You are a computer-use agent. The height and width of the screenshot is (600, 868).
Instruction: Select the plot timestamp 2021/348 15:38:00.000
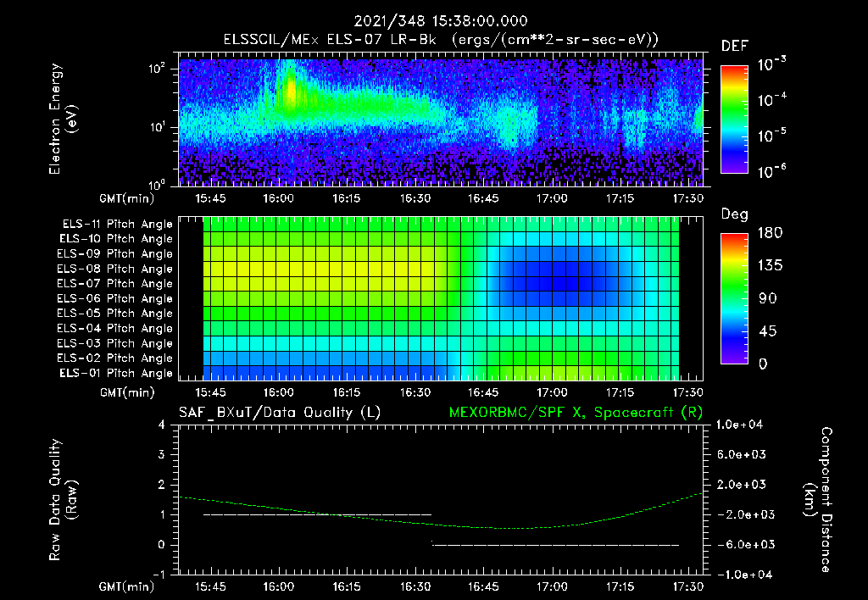(x=441, y=21)
